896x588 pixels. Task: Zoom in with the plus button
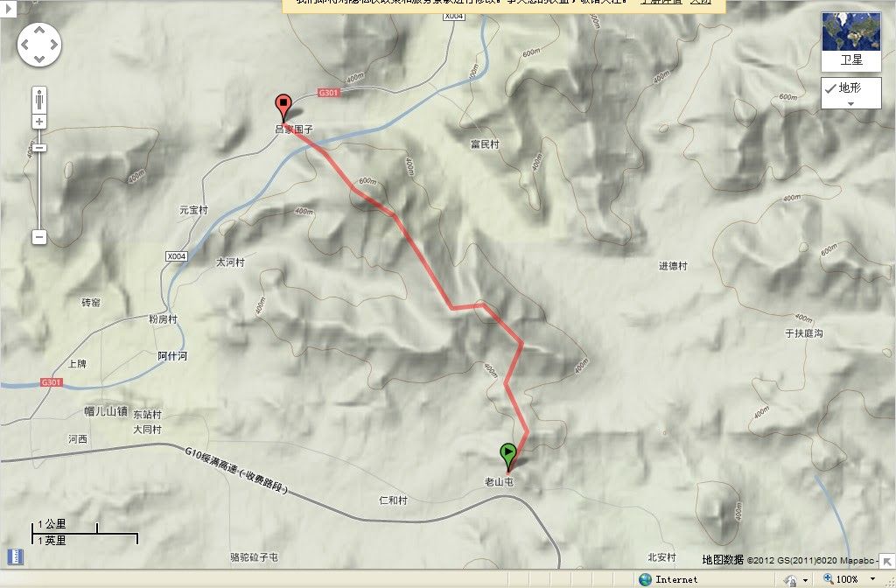coord(38,122)
